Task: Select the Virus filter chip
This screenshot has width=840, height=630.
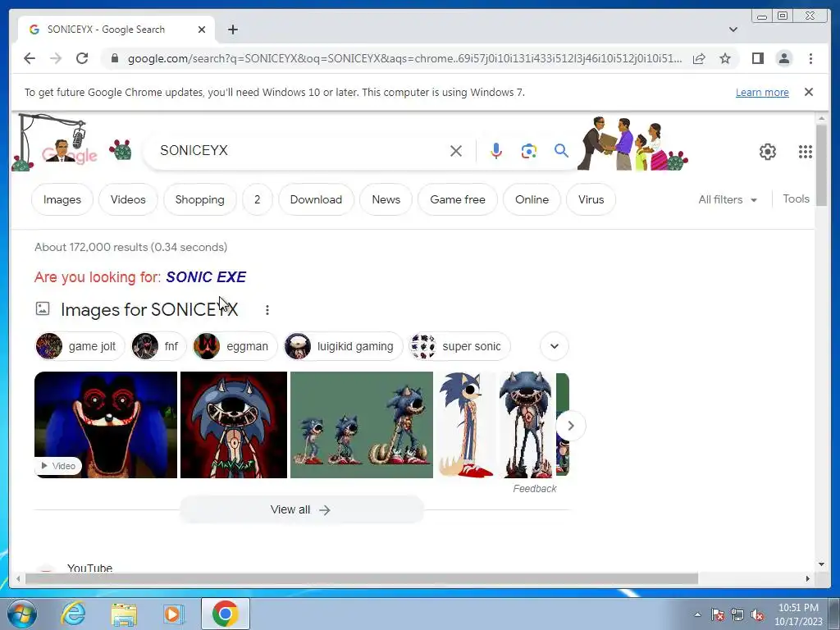Action: [591, 199]
